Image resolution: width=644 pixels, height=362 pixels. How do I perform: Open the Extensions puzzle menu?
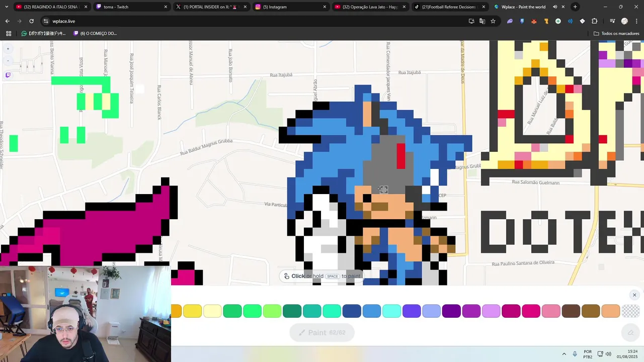pos(594,21)
